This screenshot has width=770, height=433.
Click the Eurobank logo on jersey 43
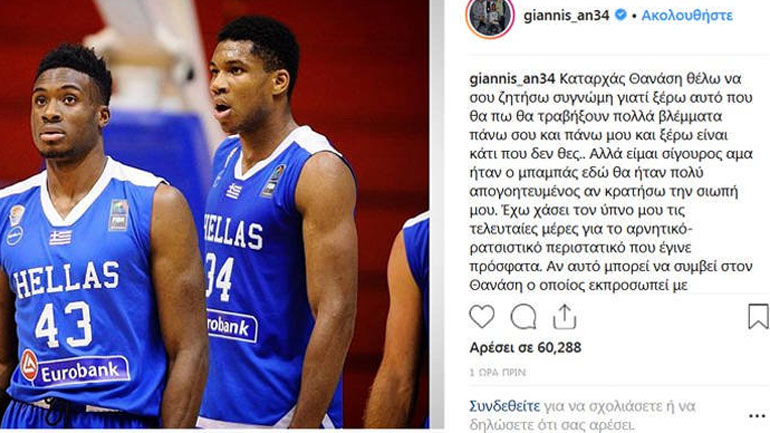tap(75, 369)
